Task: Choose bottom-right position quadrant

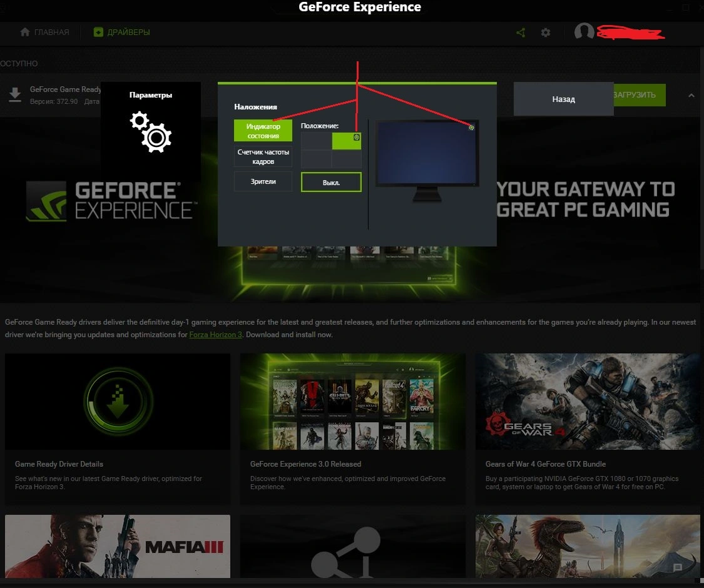Action: (x=347, y=159)
